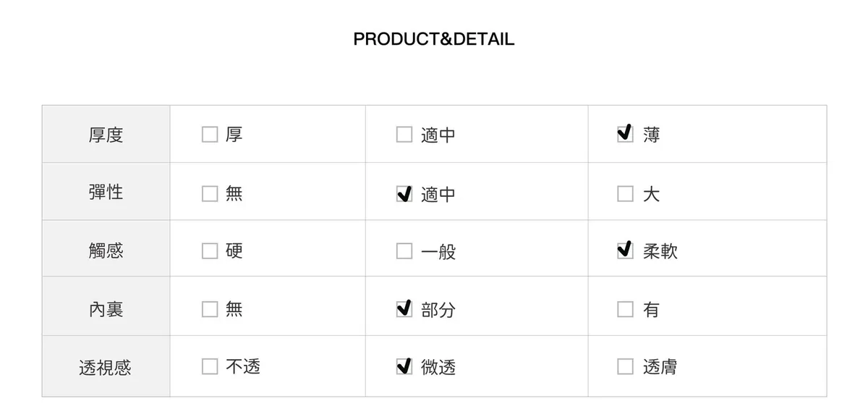This screenshot has height=417, width=868.
Task: Click the 觸感 row label
Action: (x=106, y=250)
